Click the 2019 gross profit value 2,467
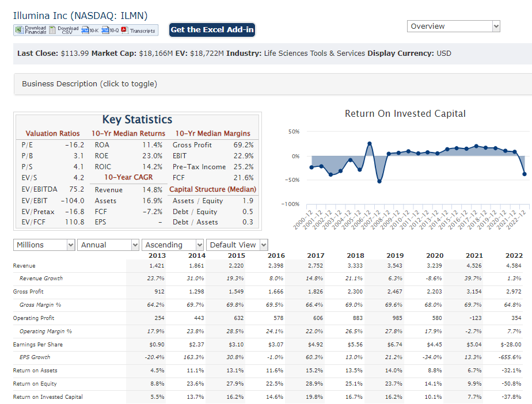 [394, 292]
